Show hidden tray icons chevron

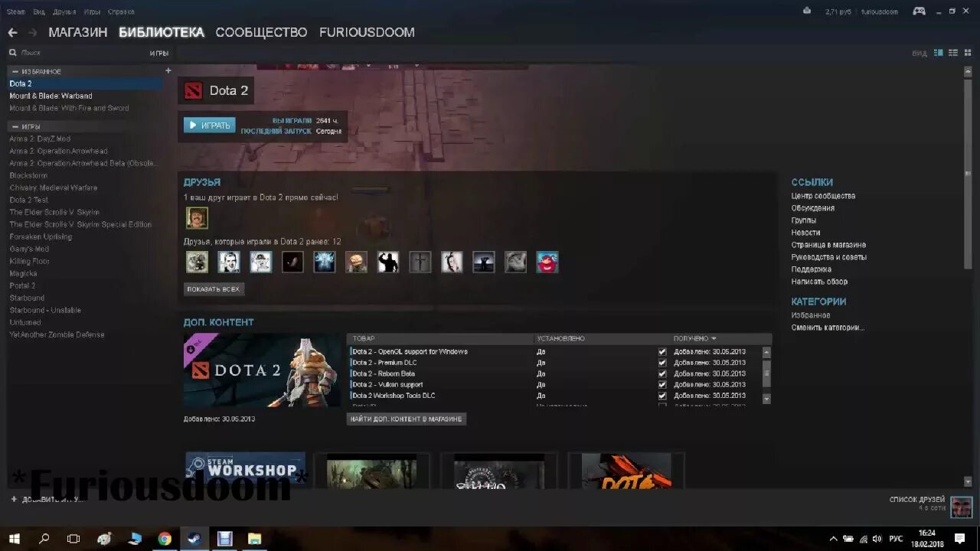click(833, 539)
